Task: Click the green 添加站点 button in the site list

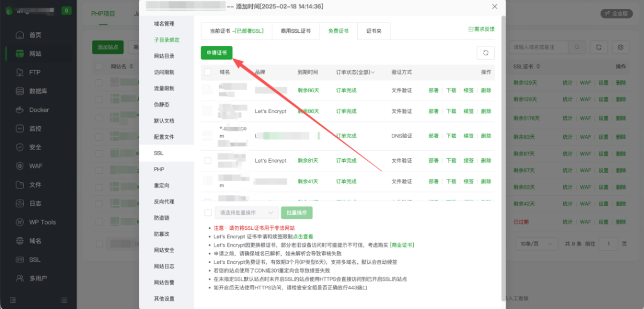Action: [108, 47]
